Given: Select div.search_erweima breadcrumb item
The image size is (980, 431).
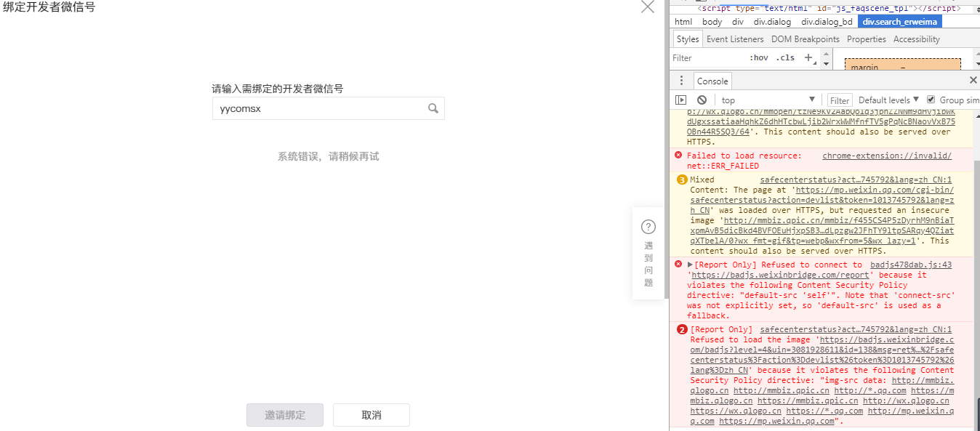Looking at the screenshot, I should pos(900,22).
